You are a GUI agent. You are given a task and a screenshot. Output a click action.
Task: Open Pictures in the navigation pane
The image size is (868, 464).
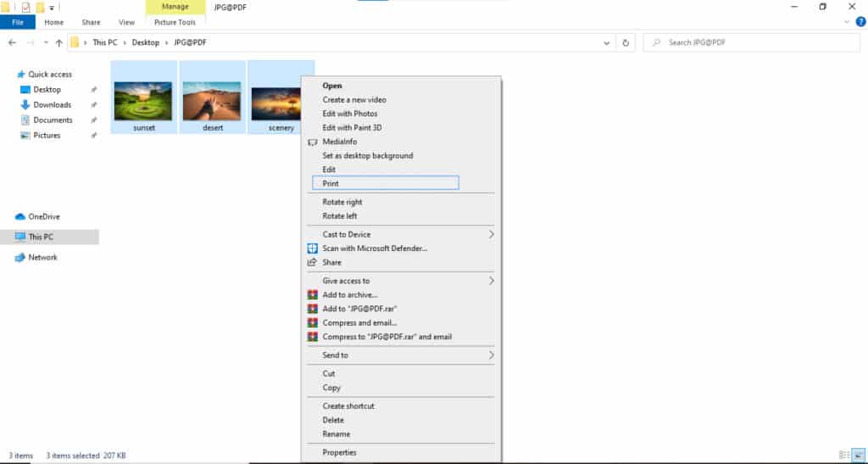click(41, 135)
